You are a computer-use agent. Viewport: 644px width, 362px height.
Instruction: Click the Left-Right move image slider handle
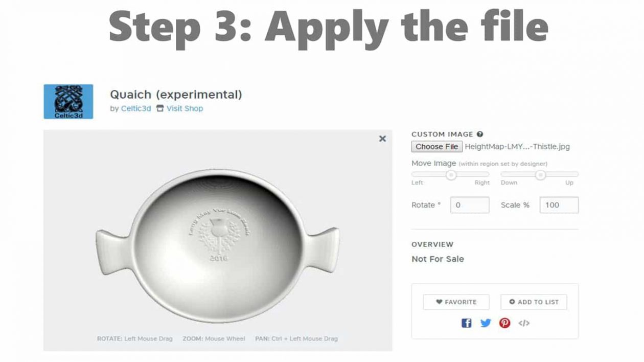451,175
